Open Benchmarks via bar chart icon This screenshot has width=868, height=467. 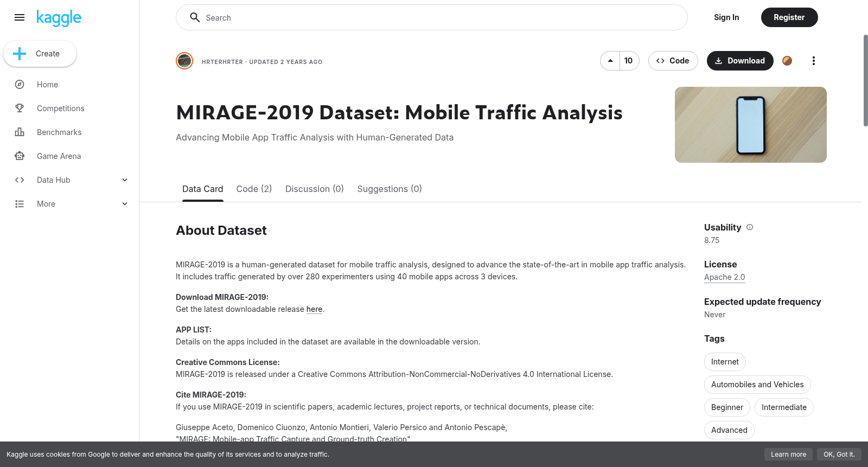tap(20, 132)
